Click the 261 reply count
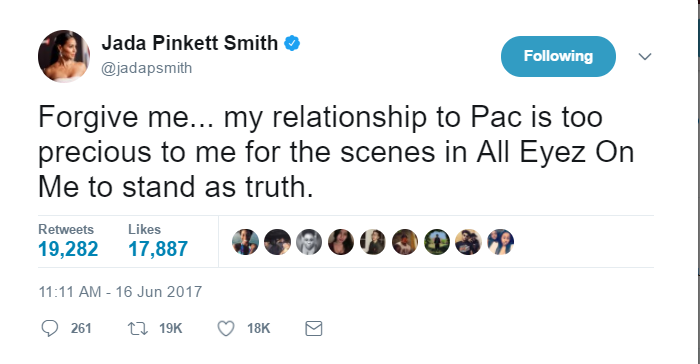The width and height of the screenshot is (700, 364). coord(81,329)
